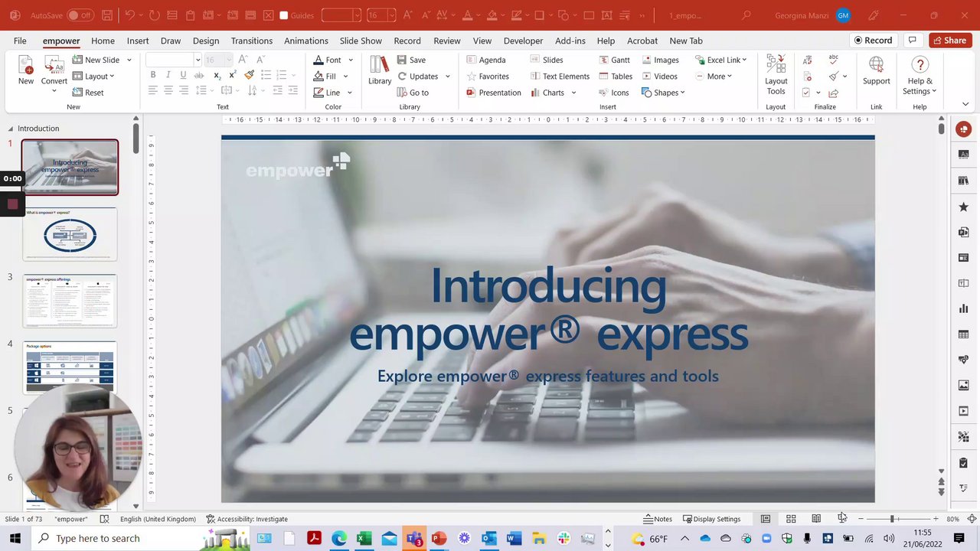Toggle the AutoSave switch
This screenshot has width=980, height=551.
(80, 15)
